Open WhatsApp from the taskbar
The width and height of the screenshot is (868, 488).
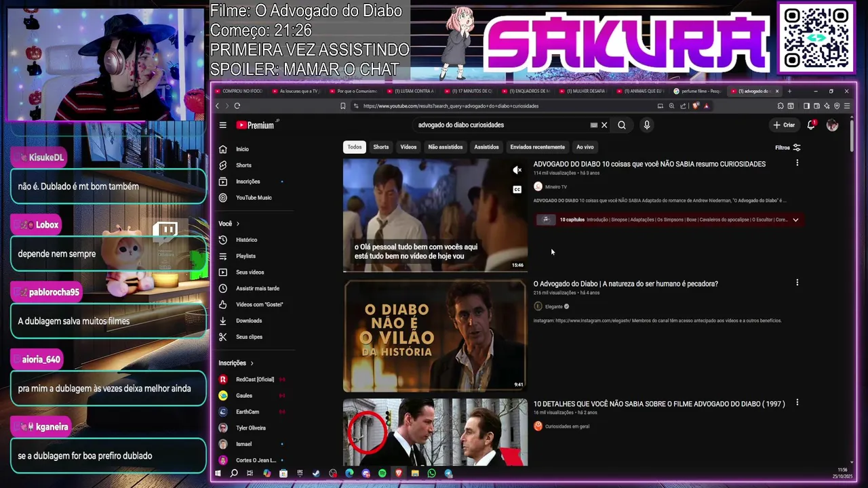[431, 473]
